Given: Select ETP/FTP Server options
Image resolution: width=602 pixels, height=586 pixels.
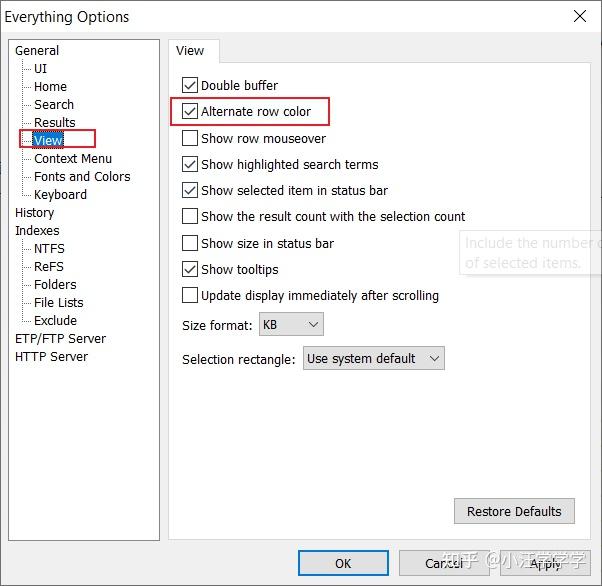Looking at the screenshot, I should [x=60, y=339].
